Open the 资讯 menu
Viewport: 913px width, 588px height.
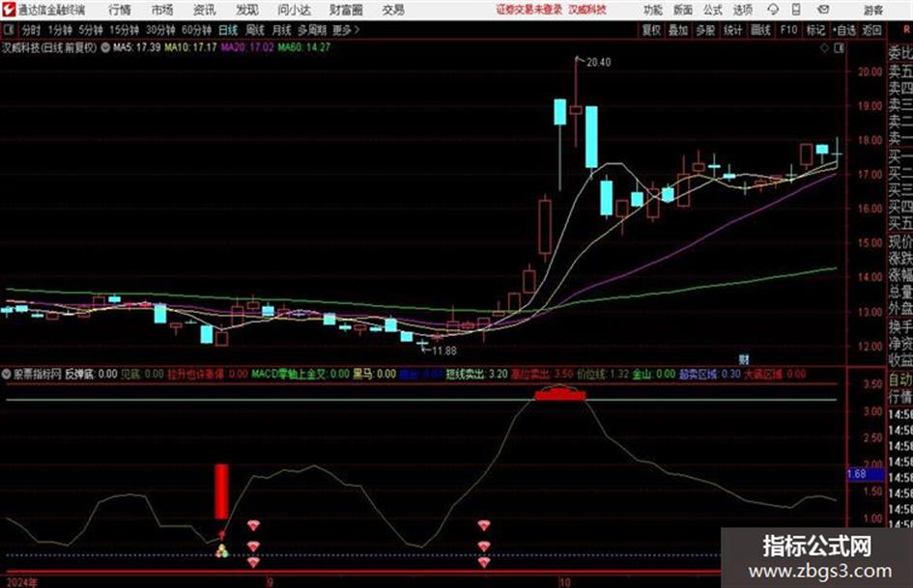[205, 10]
